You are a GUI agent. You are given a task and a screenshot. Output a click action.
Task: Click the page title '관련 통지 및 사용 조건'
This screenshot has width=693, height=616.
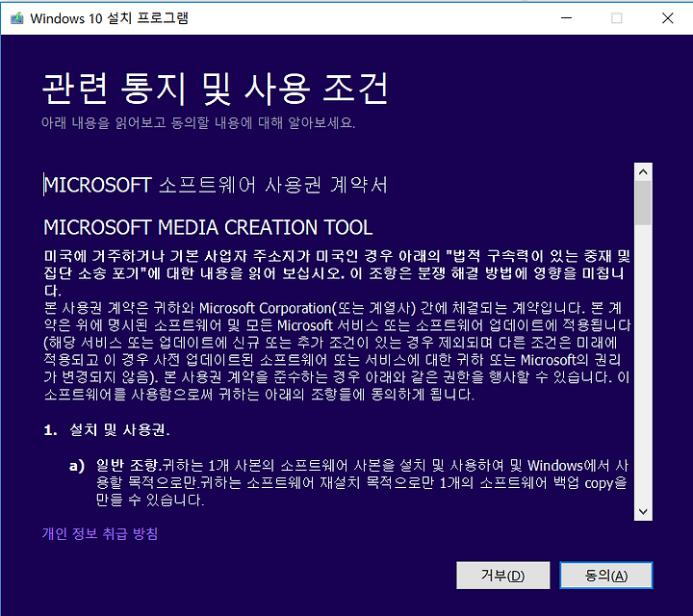tap(216, 89)
